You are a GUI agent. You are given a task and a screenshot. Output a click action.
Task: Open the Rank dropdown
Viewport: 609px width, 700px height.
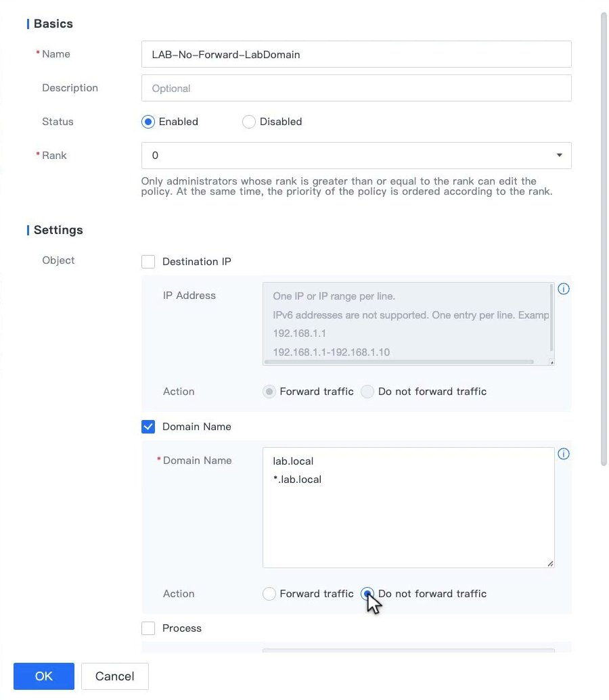pyautogui.click(x=356, y=156)
